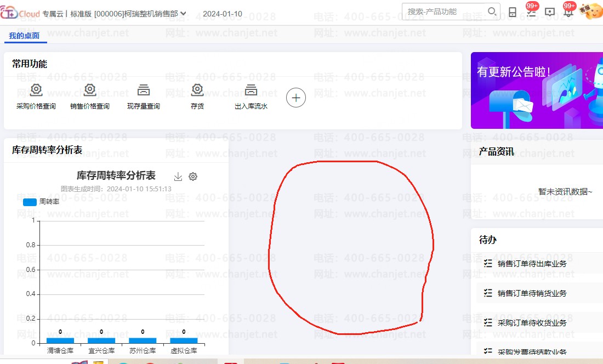This screenshot has height=364, width=603.
Task: Click list icon beside 销售订单待销货业务
Action: (488, 293)
